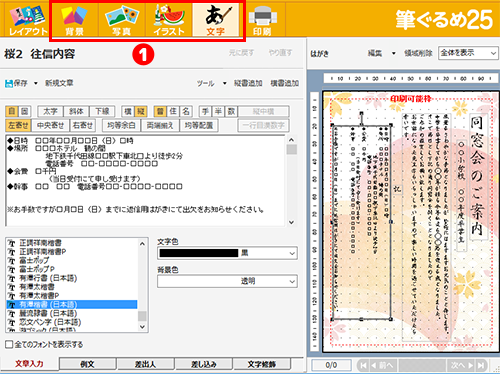Click the font list scroll down arrow
This screenshot has height=374, width=500.
tap(142, 327)
